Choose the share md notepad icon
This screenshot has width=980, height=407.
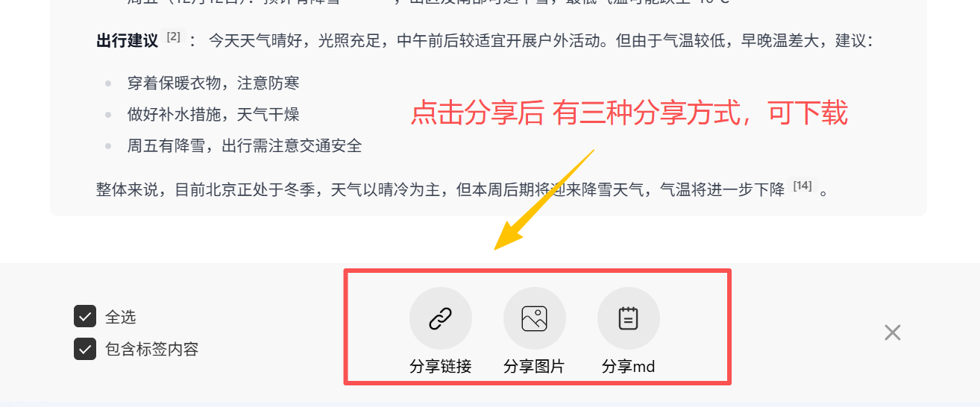629,319
